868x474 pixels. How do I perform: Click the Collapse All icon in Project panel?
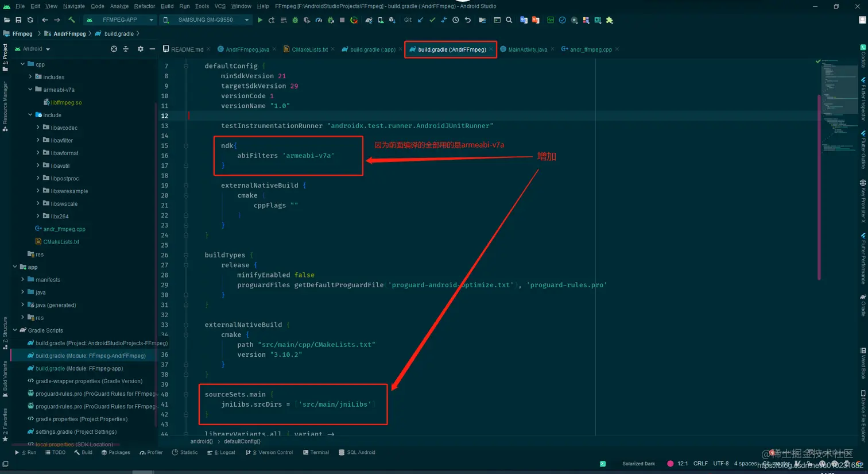click(126, 49)
